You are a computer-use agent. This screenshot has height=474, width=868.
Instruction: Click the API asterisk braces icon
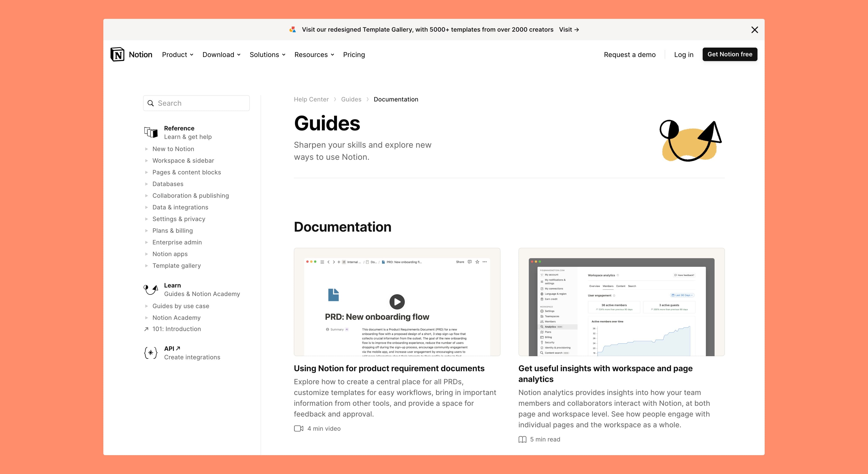(x=151, y=352)
